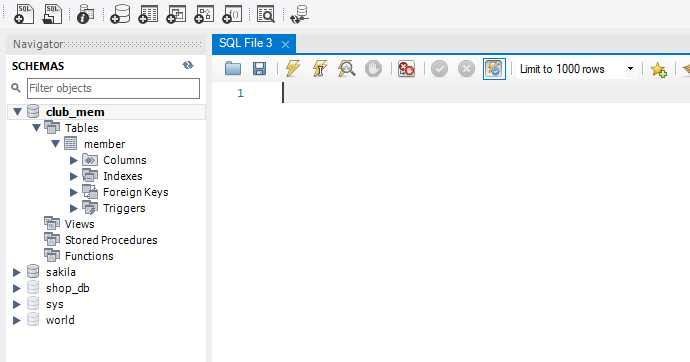
Task: Open script file in editor toolbar
Action: point(233,69)
